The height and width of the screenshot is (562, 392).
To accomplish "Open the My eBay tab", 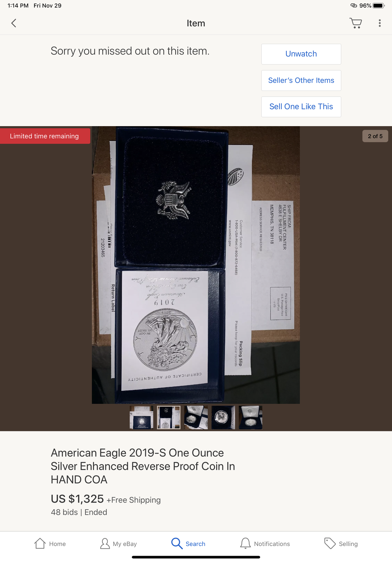I will coord(118,544).
